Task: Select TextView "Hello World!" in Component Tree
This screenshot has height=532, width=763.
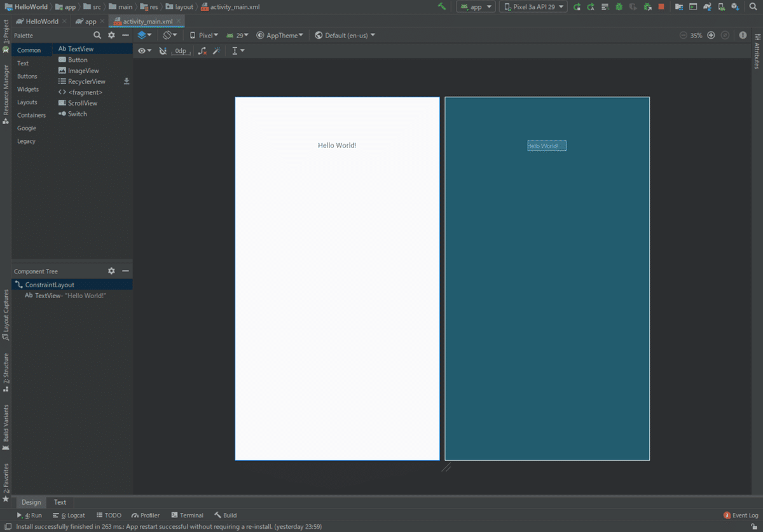Action: point(72,296)
